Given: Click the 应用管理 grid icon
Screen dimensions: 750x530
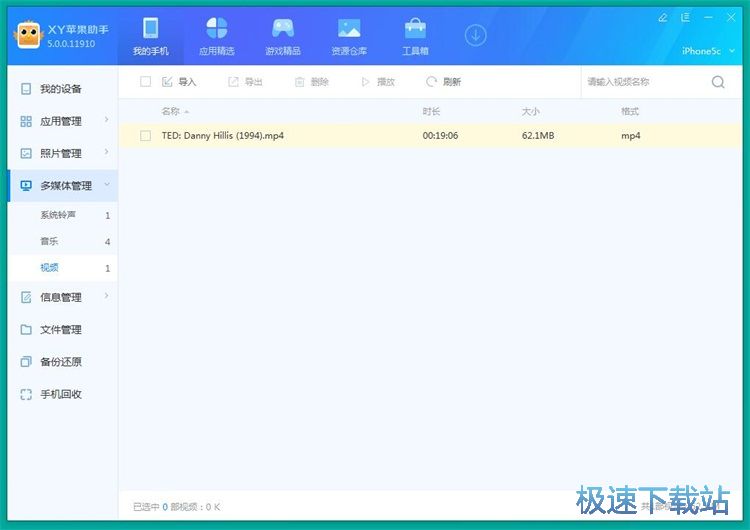Looking at the screenshot, I should [26, 121].
